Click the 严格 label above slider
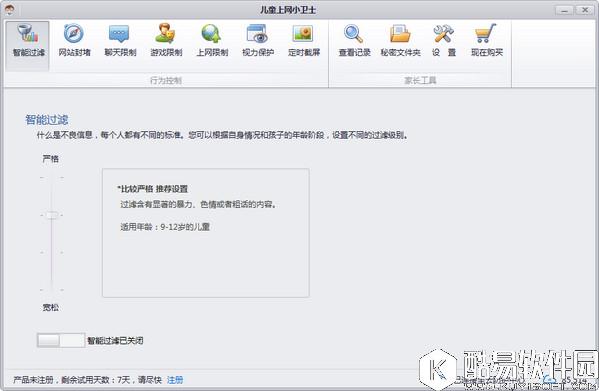This screenshot has height=391, width=599. [50, 159]
